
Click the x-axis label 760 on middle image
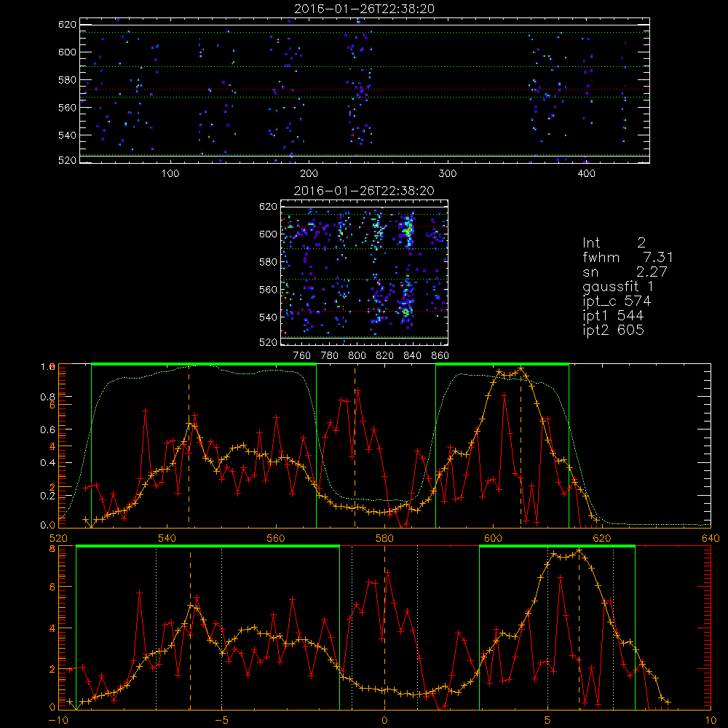point(302,356)
